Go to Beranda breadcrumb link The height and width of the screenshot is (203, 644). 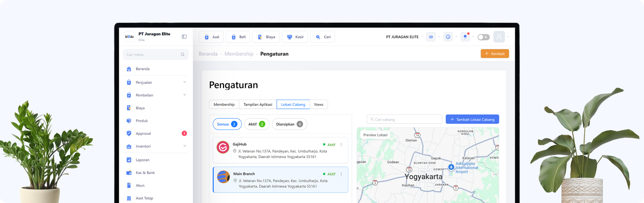[208, 54]
